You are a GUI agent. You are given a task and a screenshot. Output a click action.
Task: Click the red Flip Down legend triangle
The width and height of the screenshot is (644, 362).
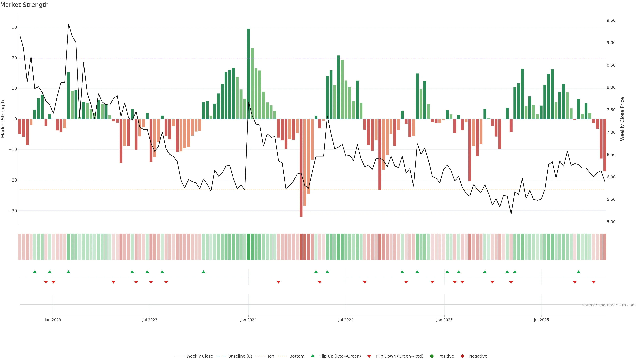coord(369,356)
